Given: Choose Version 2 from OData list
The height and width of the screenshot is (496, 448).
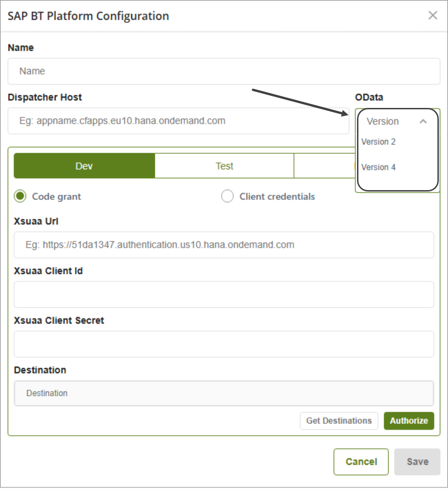Looking at the screenshot, I should click(379, 142).
